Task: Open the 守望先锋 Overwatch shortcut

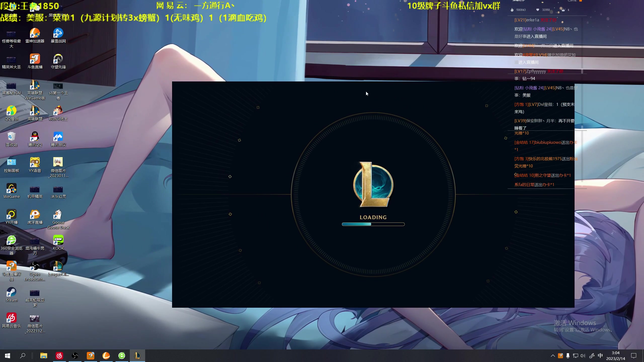Action: pyautogui.click(x=58, y=61)
